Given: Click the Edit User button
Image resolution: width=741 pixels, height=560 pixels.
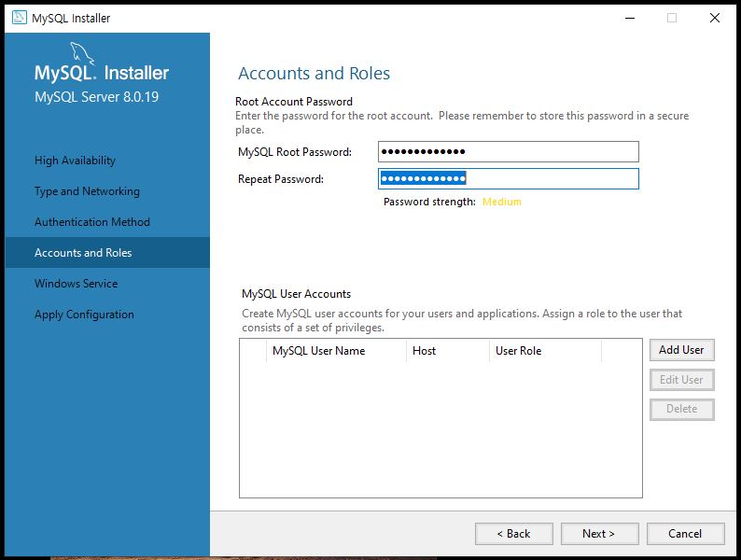Looking at the screenshot, I should (x=681, y=380).
